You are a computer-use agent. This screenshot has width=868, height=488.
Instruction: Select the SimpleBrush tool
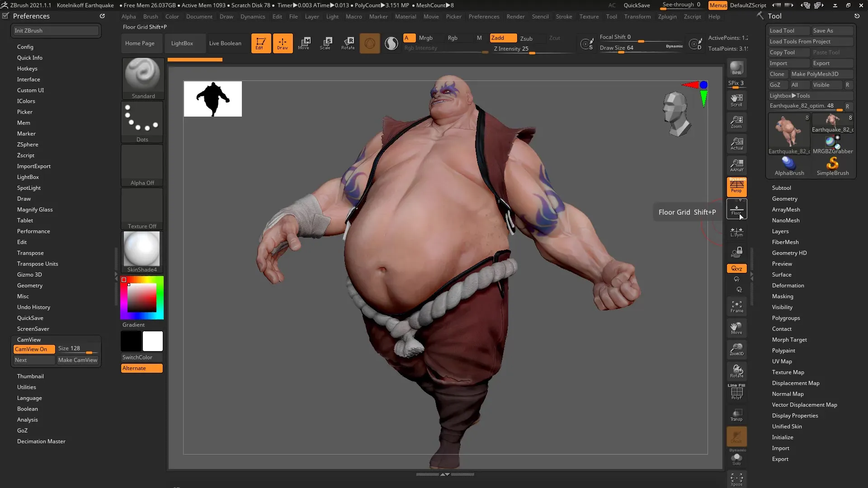click(832, 166)
